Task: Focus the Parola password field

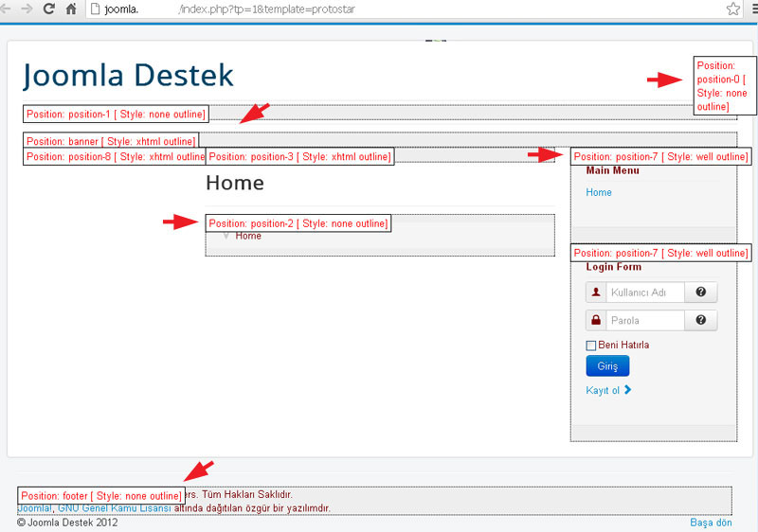Action: point(645,320)
